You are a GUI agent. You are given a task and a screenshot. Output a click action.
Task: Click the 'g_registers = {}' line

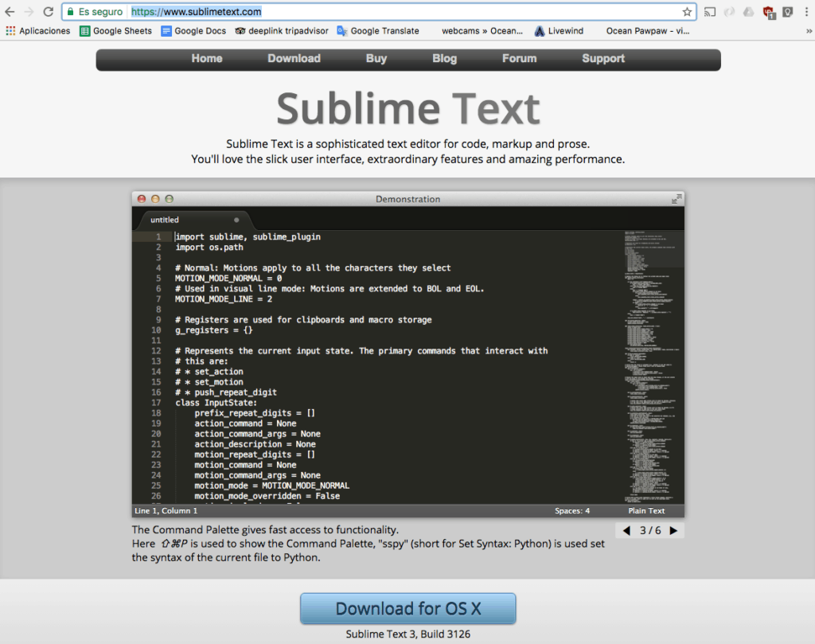[213, 330]
